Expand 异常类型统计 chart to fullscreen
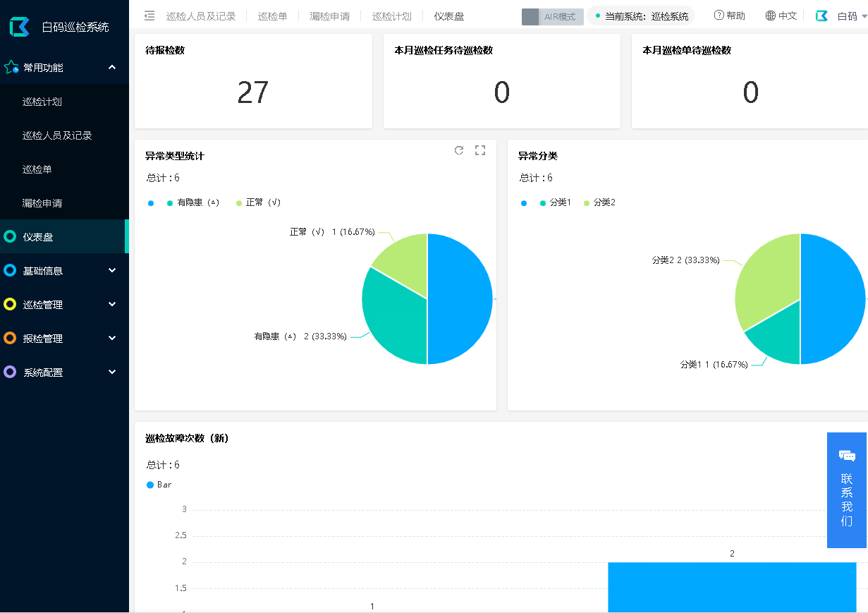868x613 pixels. pos(480,150)
